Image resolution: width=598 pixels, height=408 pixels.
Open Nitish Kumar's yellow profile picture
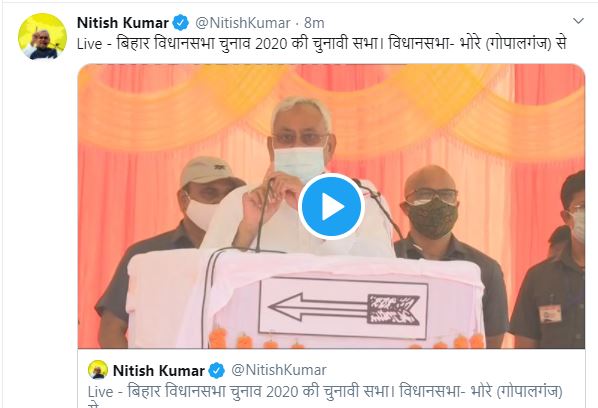click(x=42, y=36)
